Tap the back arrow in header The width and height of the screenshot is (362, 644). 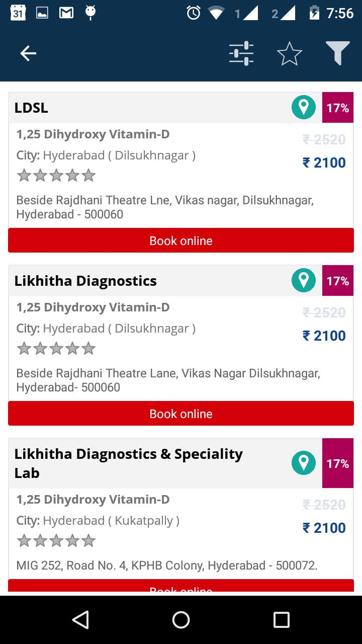pyautogui.click(x=28, y=53)
